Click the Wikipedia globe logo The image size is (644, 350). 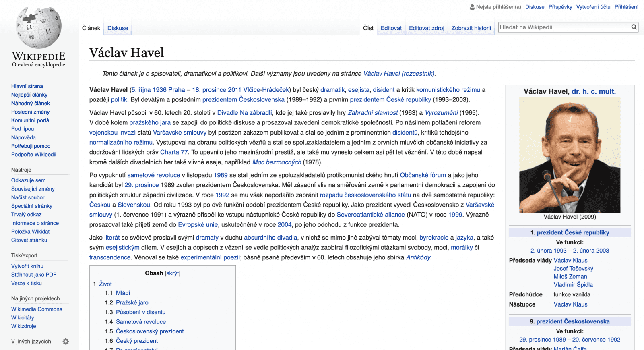click(39, 27)
